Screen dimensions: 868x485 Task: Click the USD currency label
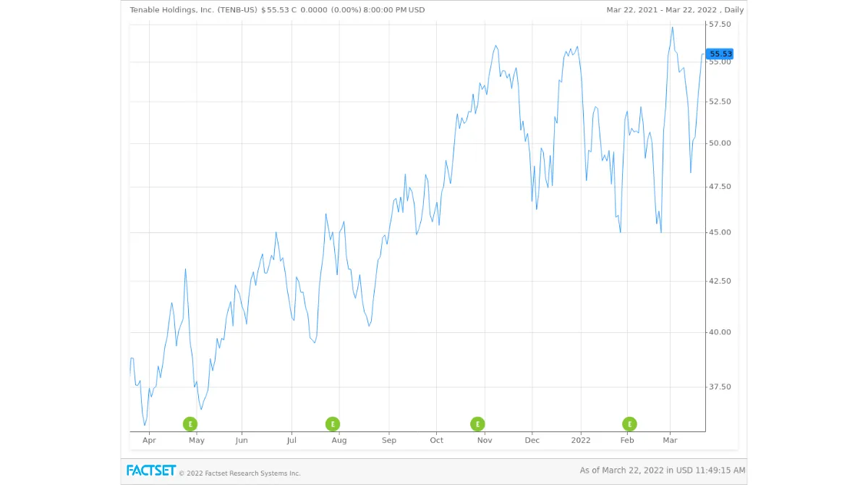(417, 10)
